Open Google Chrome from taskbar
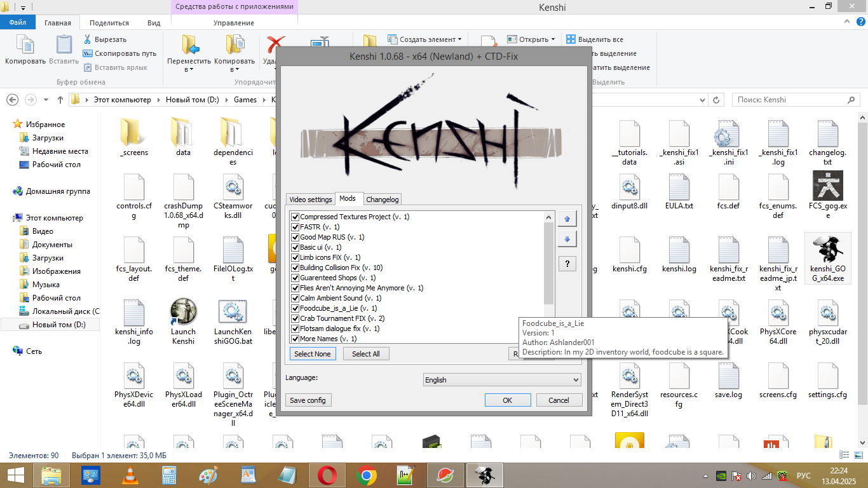868x488 pixels. pos(365,475)
